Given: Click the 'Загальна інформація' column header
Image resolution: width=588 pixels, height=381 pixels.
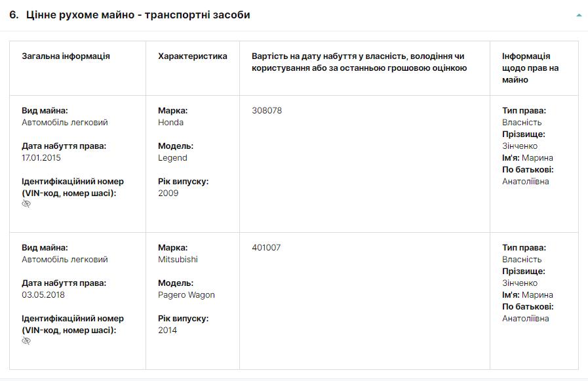Looking at the screenshot, I should 66,56.
